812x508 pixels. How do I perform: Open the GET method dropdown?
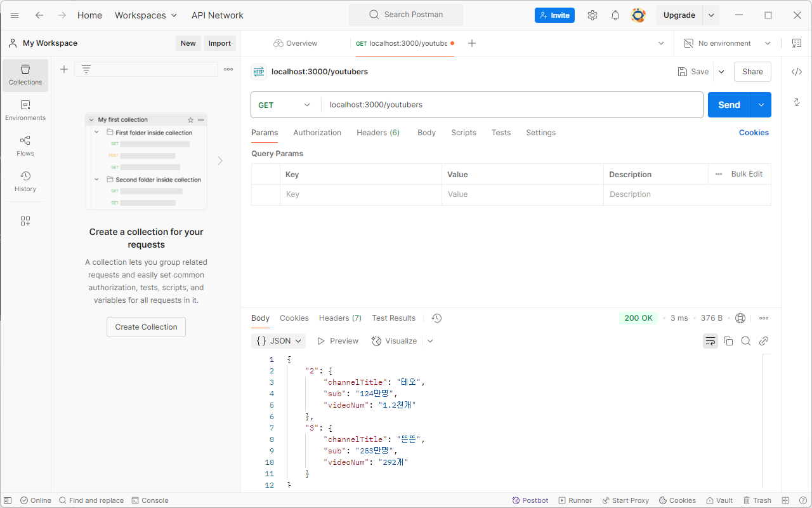(284, 105)
